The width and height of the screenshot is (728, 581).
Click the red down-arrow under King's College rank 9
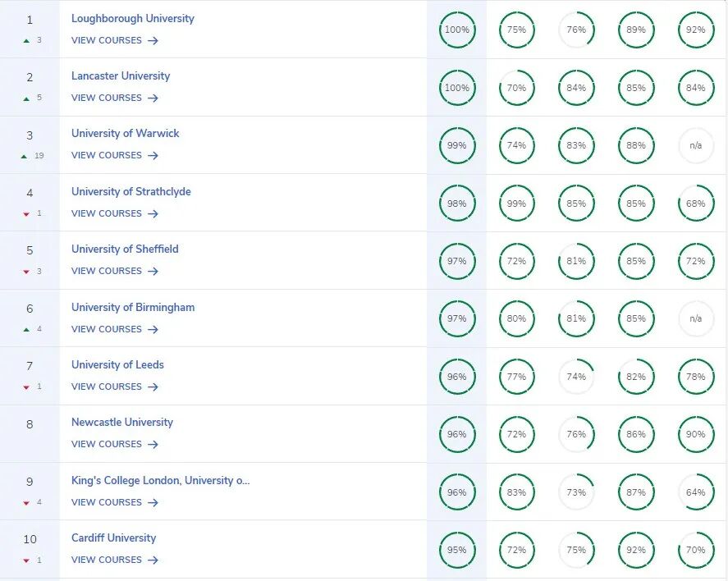(26, 503)
